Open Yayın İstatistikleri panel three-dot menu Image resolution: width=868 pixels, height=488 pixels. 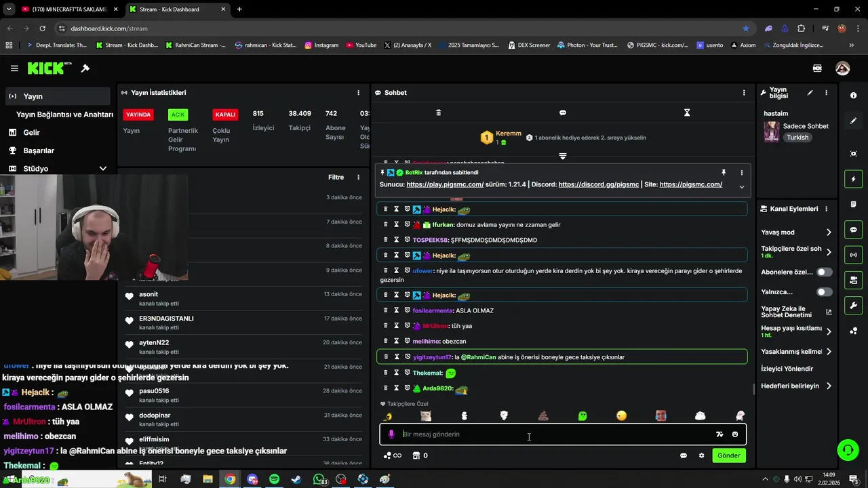(x=359, y=93)
